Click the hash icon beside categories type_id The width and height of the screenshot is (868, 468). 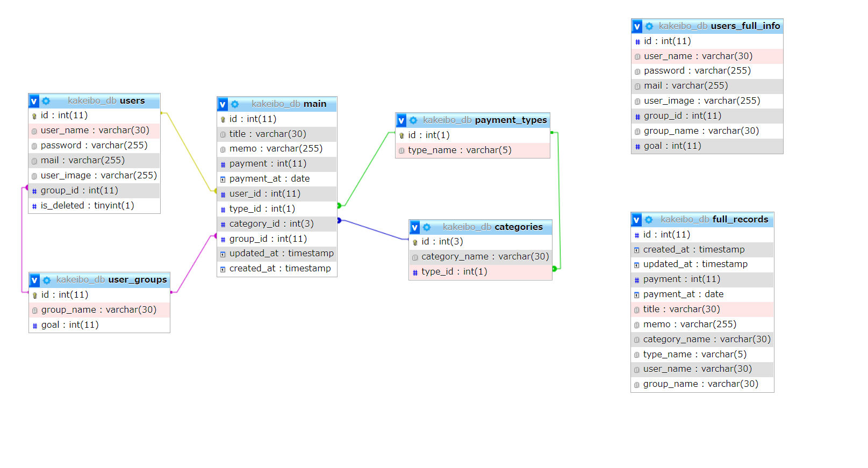[415, 272]
